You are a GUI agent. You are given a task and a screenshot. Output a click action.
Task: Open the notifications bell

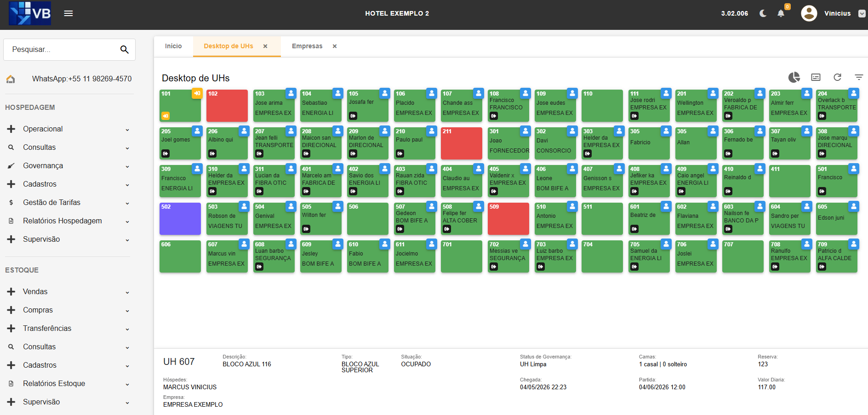(x=781, y=13)
